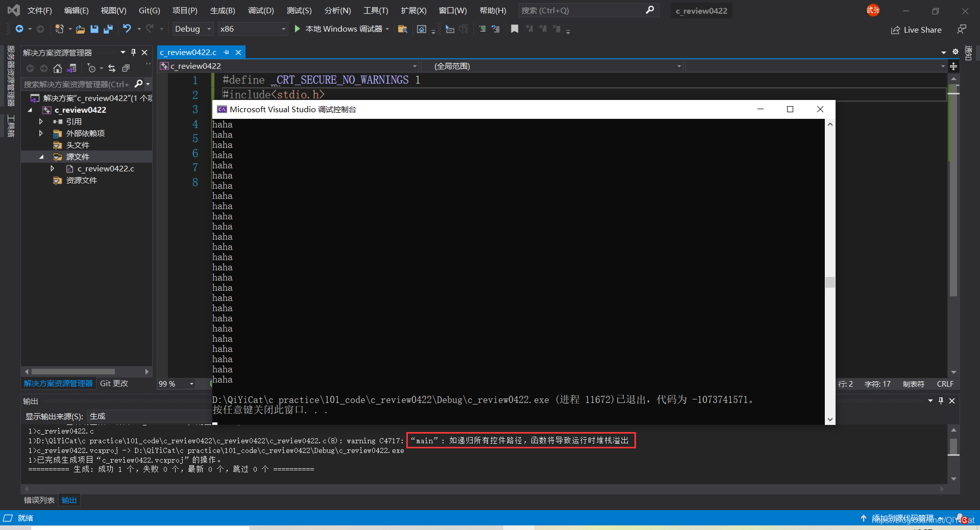Click the Home icon in Solution Explorer
The width and height of the screenshot is (980, 530).
pyautogui.click(x=58, y=68)
